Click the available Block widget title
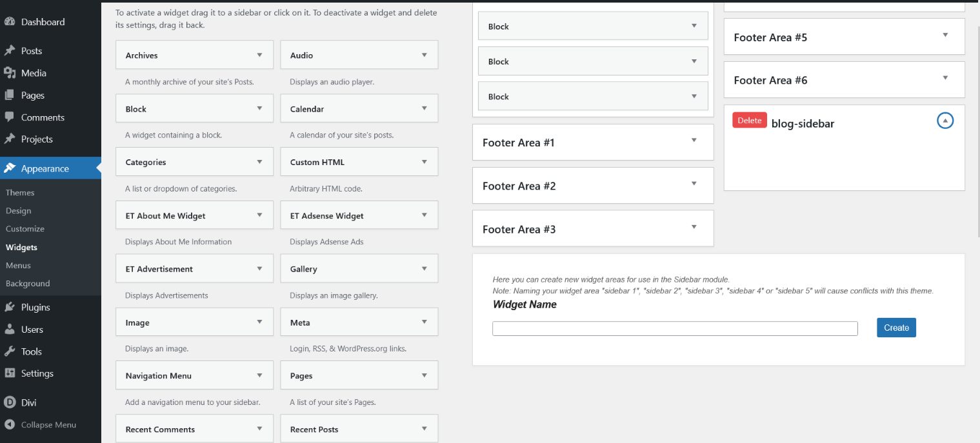Viewport: 980px width, 443px height. (x=136, y=108)
